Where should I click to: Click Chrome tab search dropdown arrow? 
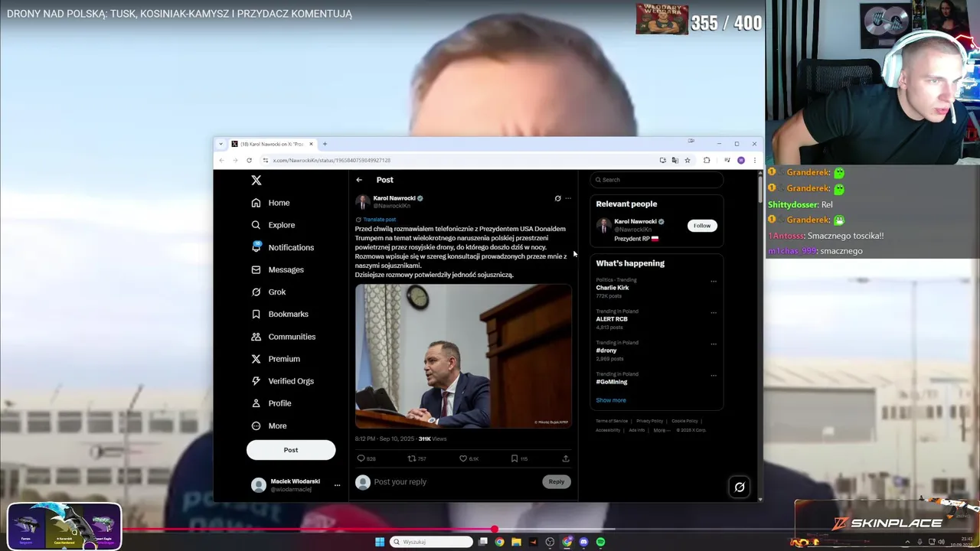pyautogui.click(x=220, y=144)
